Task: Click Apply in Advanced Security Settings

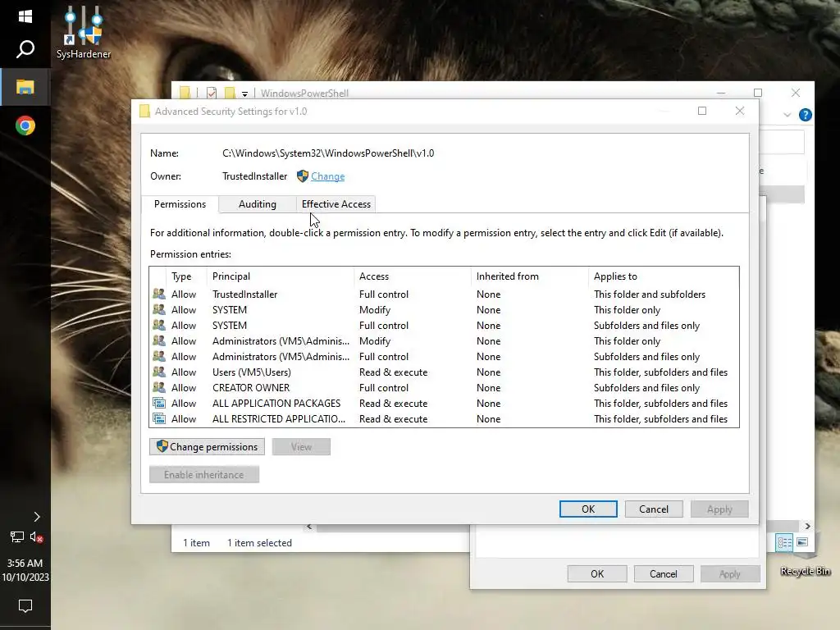Action: pyautogui.click(x=719, y=509)
